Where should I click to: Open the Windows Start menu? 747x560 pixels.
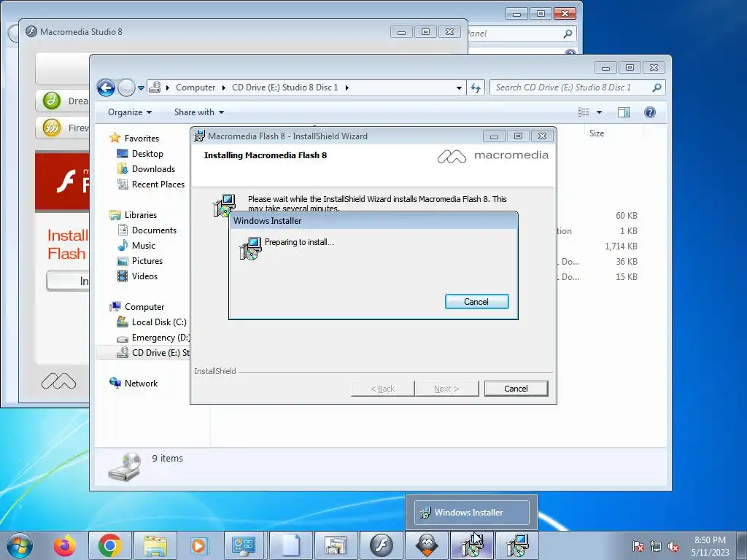point(20,545)
